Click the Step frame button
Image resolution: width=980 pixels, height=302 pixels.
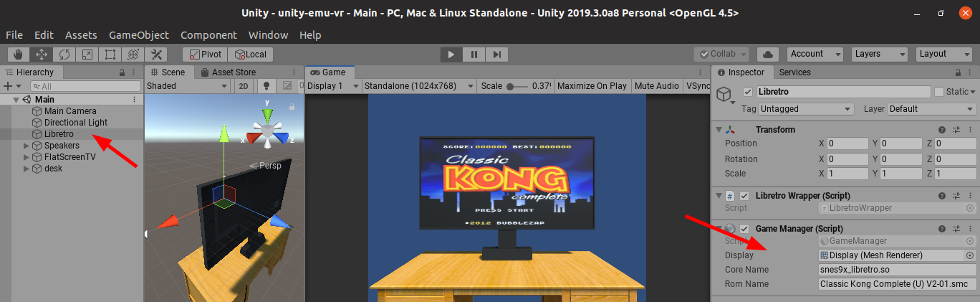[496, 54]
